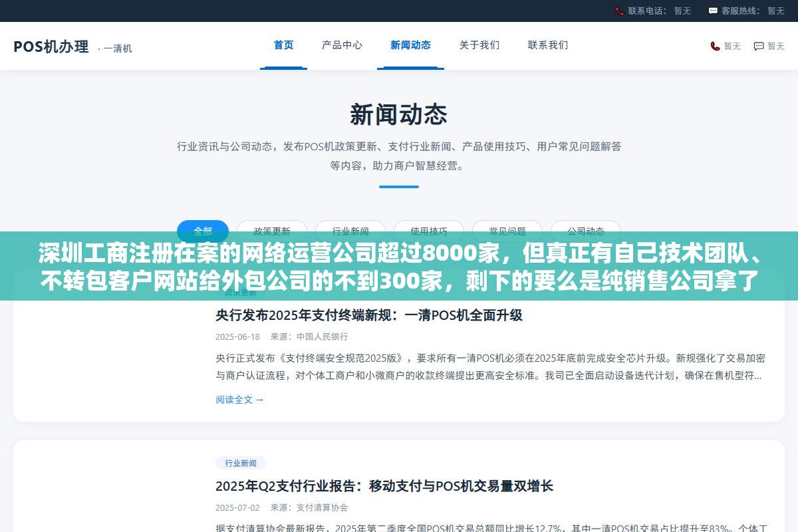Image resolution: width=798 pixels, height=532 pixels.
Task: Click the 新闻动态 page heading
Action: click(x=399, y=115)
